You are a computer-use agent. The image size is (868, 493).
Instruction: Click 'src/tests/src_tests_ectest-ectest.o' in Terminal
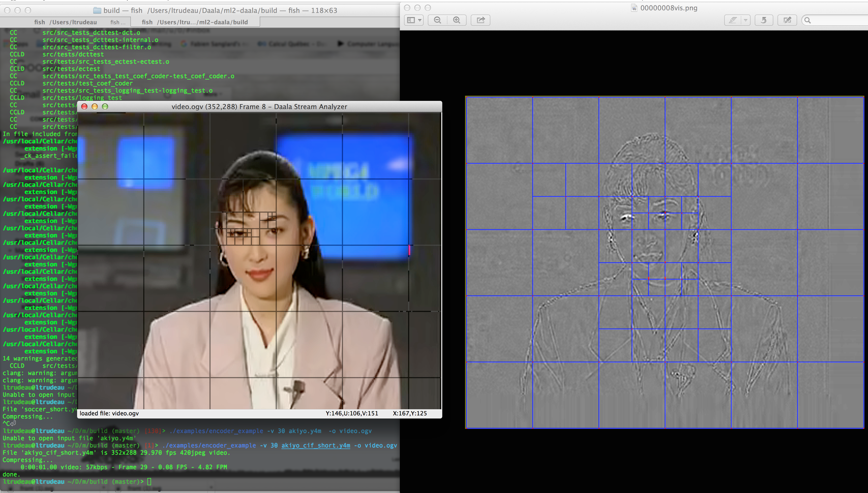(x=106, y=62)
